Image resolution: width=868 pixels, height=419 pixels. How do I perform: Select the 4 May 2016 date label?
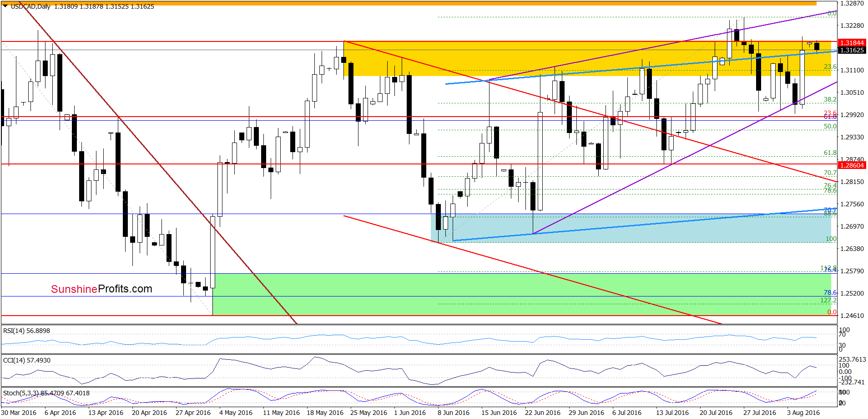(236, 413)
